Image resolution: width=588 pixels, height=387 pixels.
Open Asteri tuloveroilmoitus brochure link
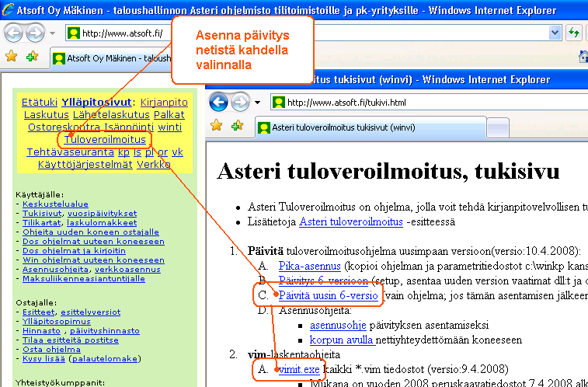[x=350, y=221]
